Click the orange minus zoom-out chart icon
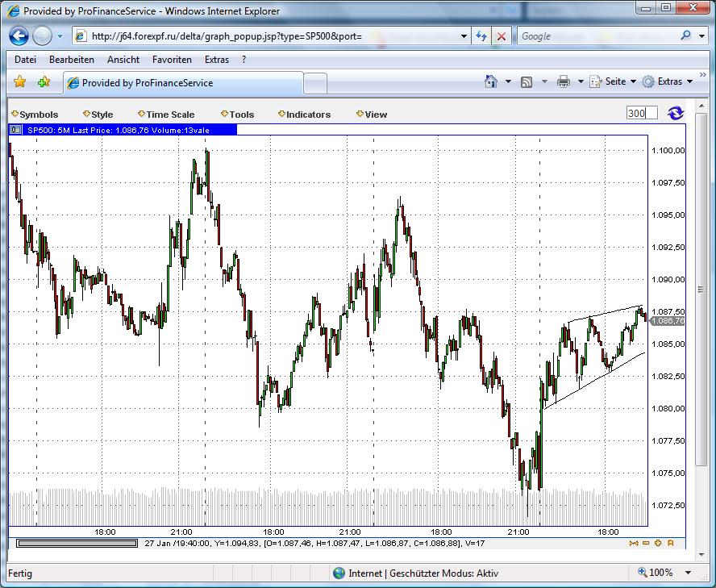Screen dimensions: 716x588 (646, 543)
